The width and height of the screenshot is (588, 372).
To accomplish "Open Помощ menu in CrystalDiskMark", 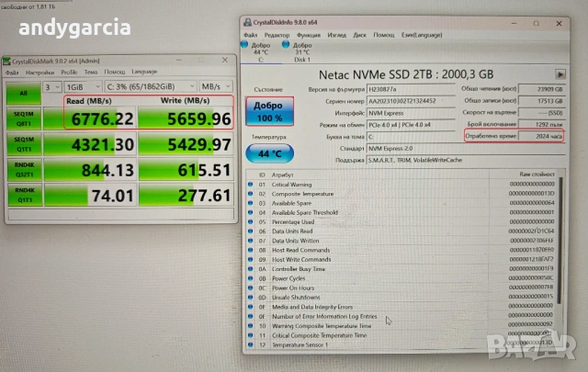I will (x=114, y=72).
